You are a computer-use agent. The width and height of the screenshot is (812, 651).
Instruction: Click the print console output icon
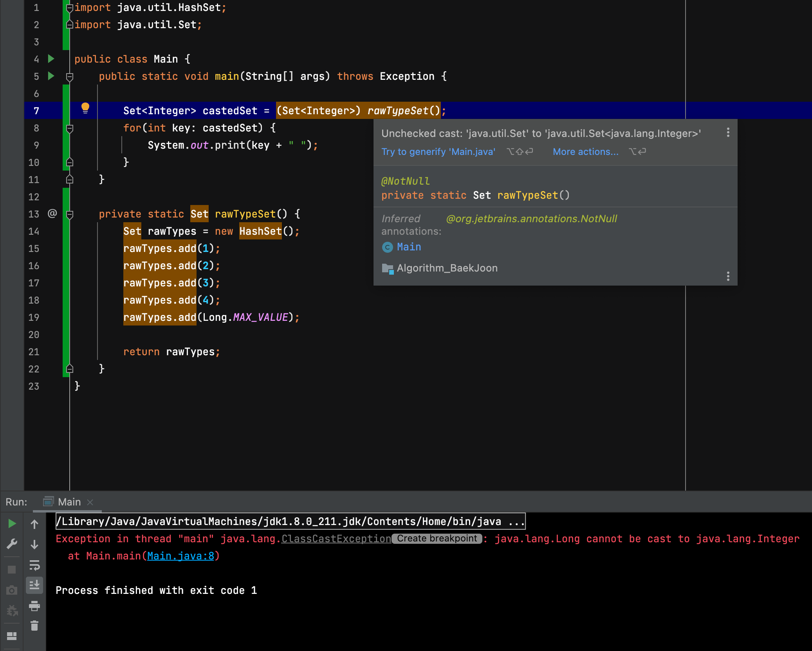click(34, 606)
